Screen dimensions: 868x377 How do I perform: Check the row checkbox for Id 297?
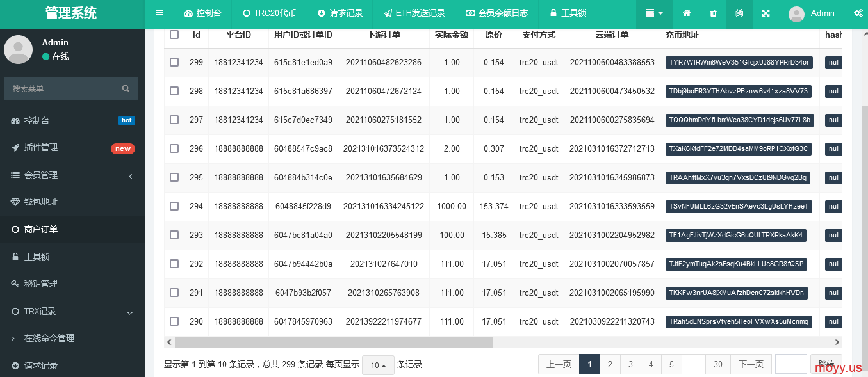click(174, 120)
